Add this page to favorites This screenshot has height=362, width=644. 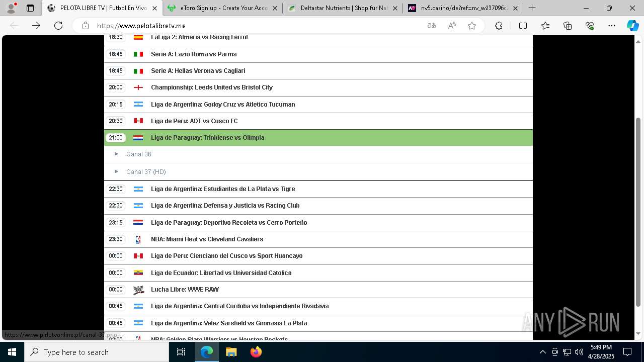472,26
